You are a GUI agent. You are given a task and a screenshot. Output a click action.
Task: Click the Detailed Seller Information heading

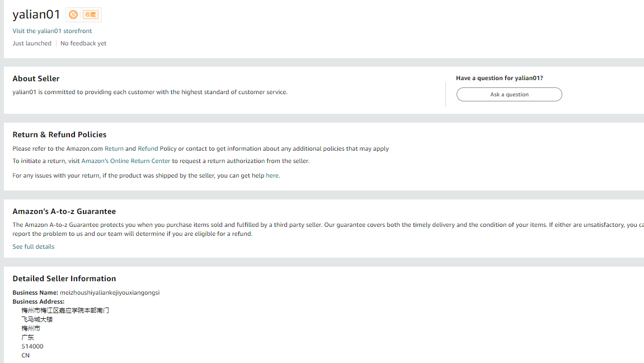(x=64, y=278)
